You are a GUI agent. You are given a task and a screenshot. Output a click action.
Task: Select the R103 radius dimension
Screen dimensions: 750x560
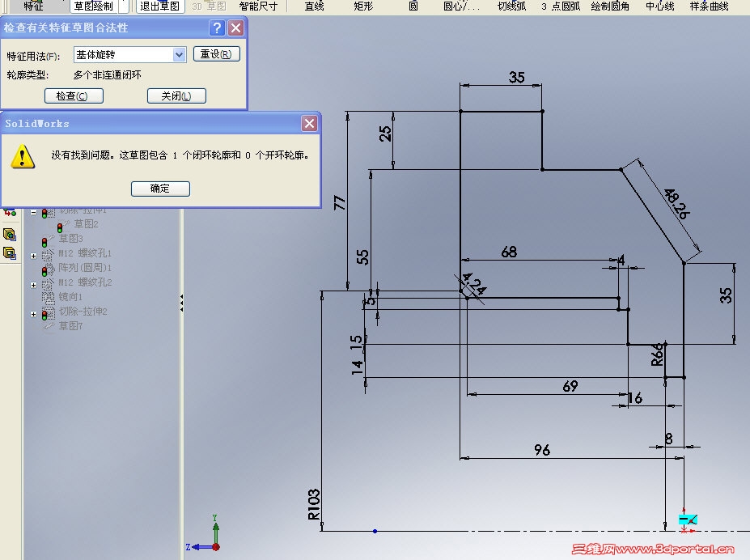point(314,504)
